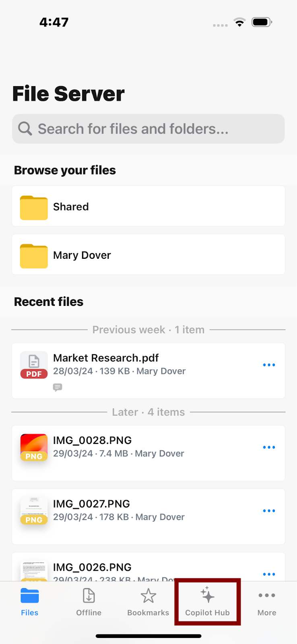This screenshot has width=297, height=644.
Task: Click the yellow Shared folder icon
Action: pyautogui.click(x=34, y=208)
